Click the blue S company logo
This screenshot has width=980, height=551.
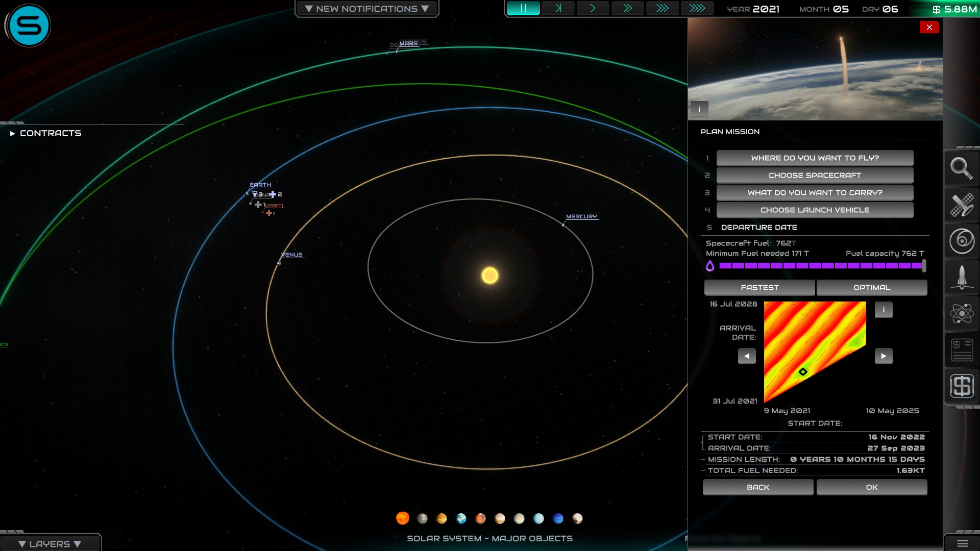[x=29, y=26]
